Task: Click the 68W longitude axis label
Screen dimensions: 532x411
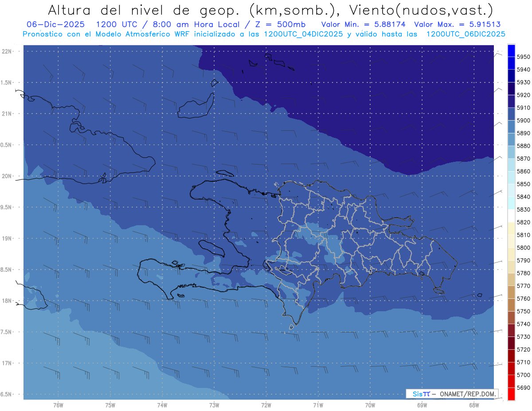Action: tap(473, 405)
